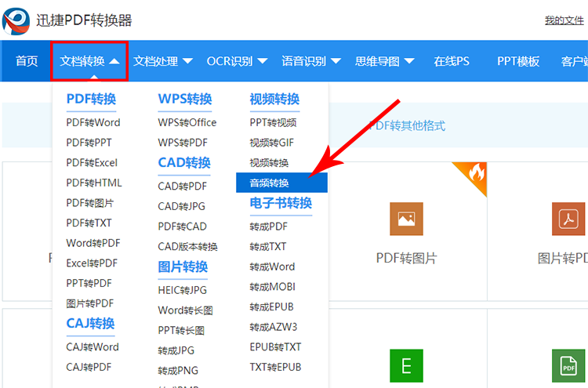
Task: Choose the 图片转PDF dropdown menu entry
Action: (90, 303)
